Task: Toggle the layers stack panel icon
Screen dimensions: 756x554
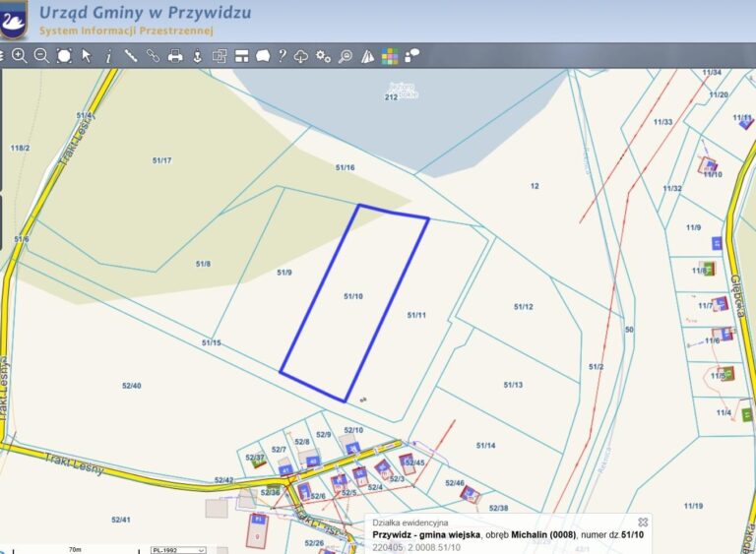Action: click(220, 56)
